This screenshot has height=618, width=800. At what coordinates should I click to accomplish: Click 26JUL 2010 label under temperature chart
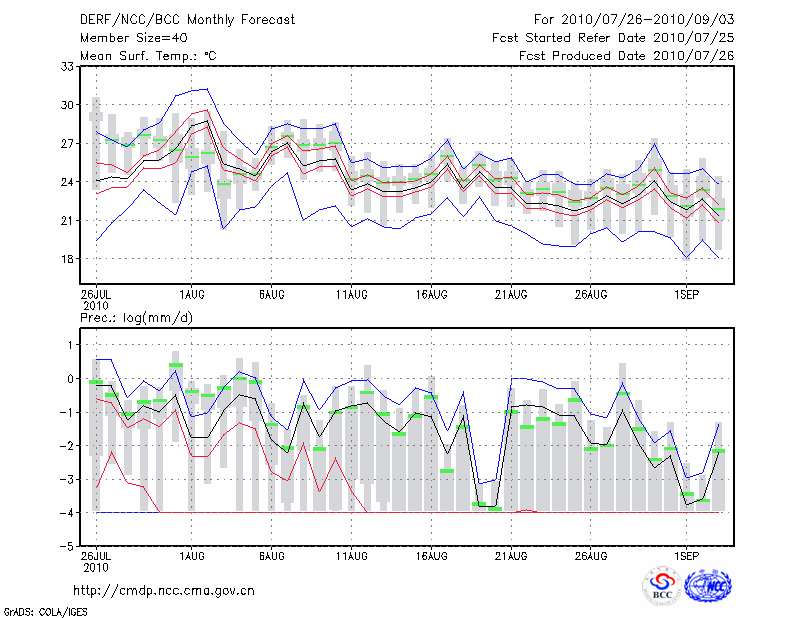point(96,300)
